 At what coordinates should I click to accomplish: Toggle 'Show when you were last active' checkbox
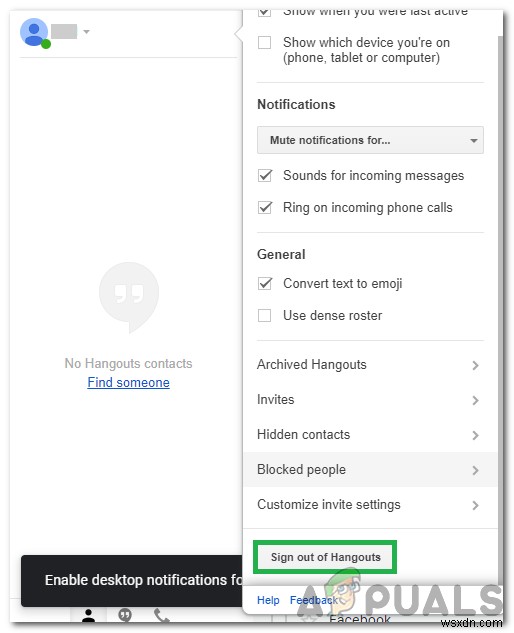point(264,12)
